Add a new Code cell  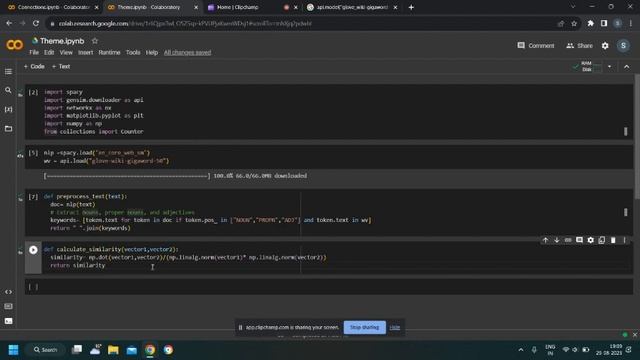tap(34, 67)
